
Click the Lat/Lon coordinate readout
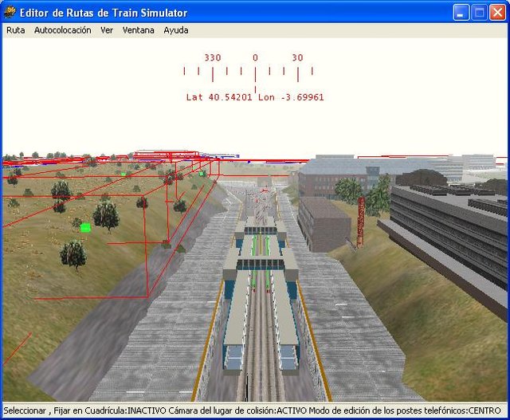click(x=255, y=97)
